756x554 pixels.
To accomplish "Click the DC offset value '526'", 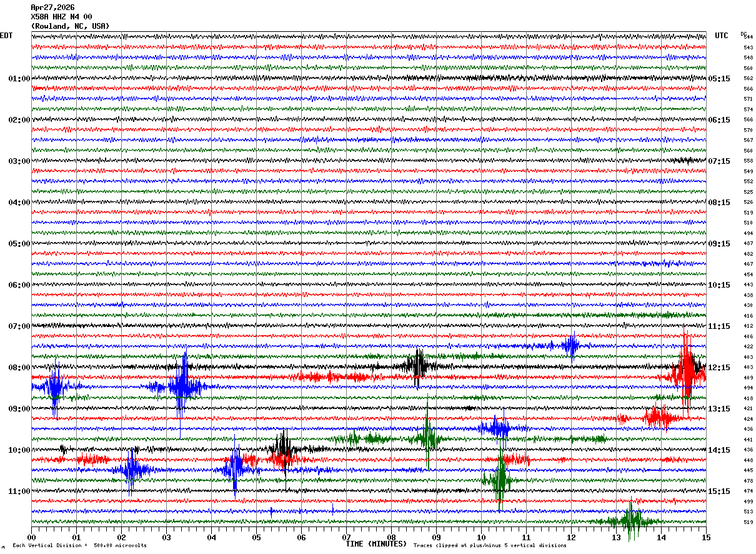I will [x=748, y=203].
